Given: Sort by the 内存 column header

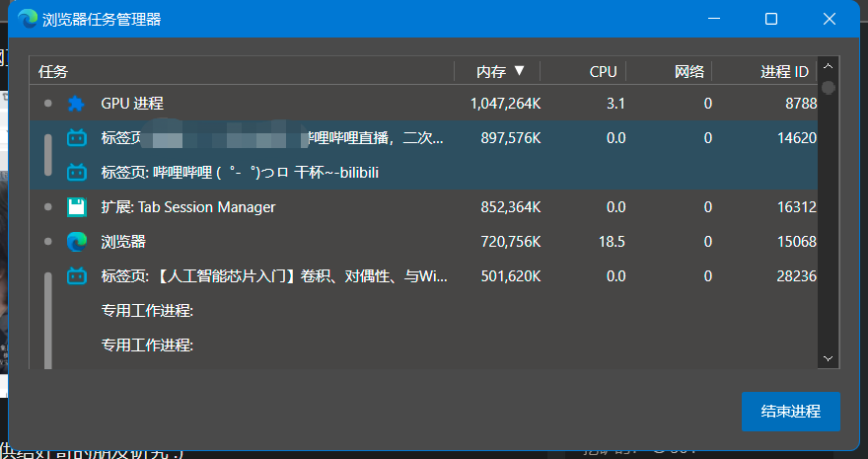Looking at the screenshot, I should click(497, 71).
